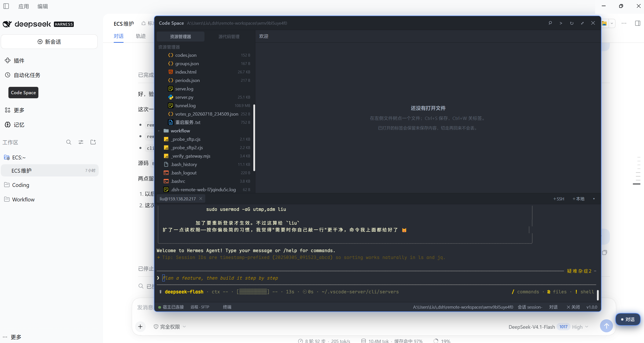Switch to 源代码管理 tab

pos(229,36)
